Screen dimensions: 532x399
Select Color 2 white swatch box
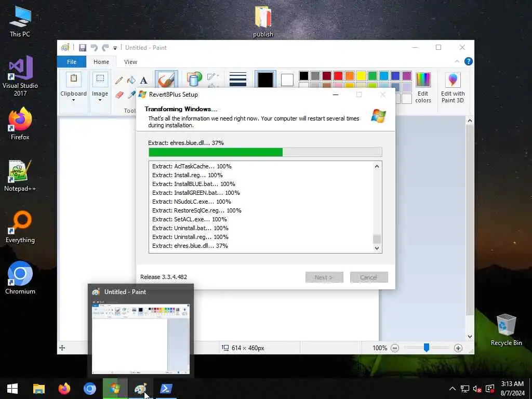coord(287,80)
